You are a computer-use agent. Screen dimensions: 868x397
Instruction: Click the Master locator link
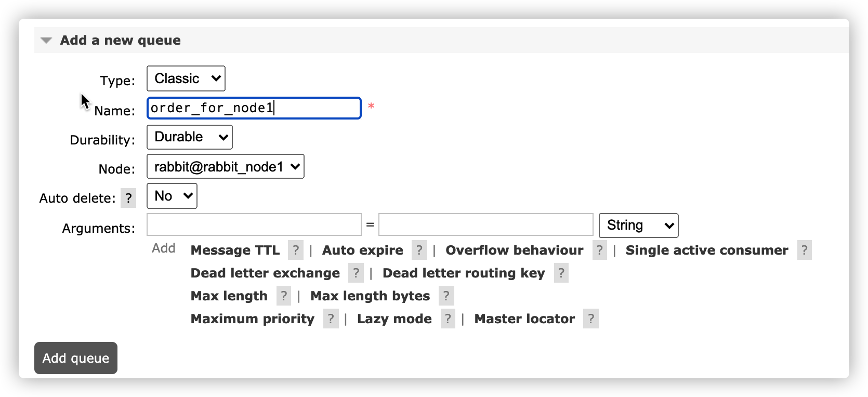[524, 319]
